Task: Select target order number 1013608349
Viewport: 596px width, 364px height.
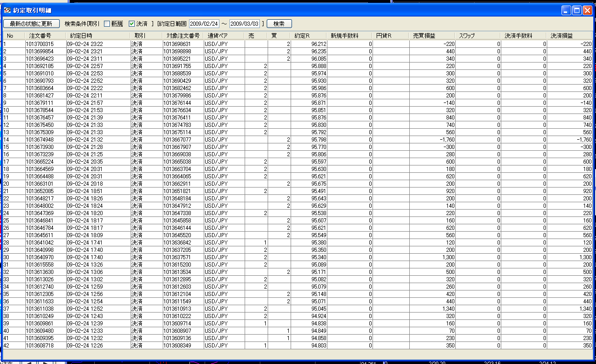Action: point(177,346)
